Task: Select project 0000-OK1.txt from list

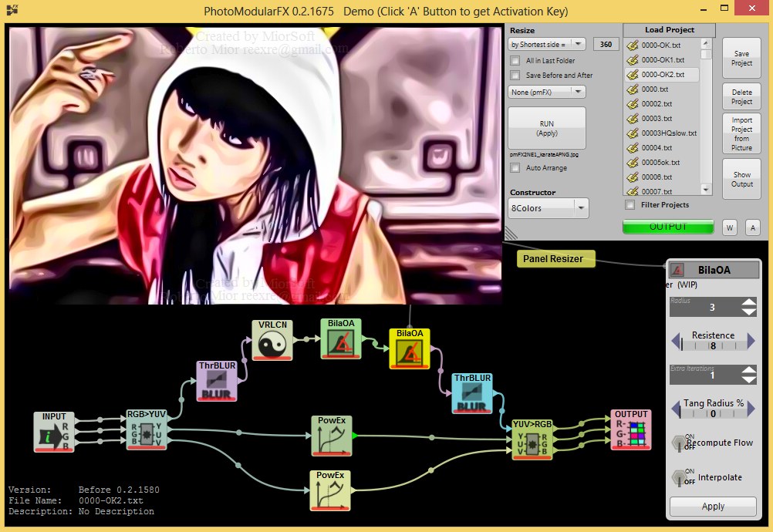Action: coord(662,59)
